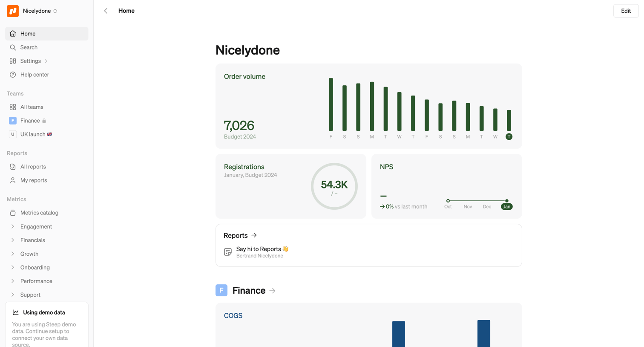Screen dimensions: 644x347
Task: Open Search from the sidebar
Action: pos(46,47)
